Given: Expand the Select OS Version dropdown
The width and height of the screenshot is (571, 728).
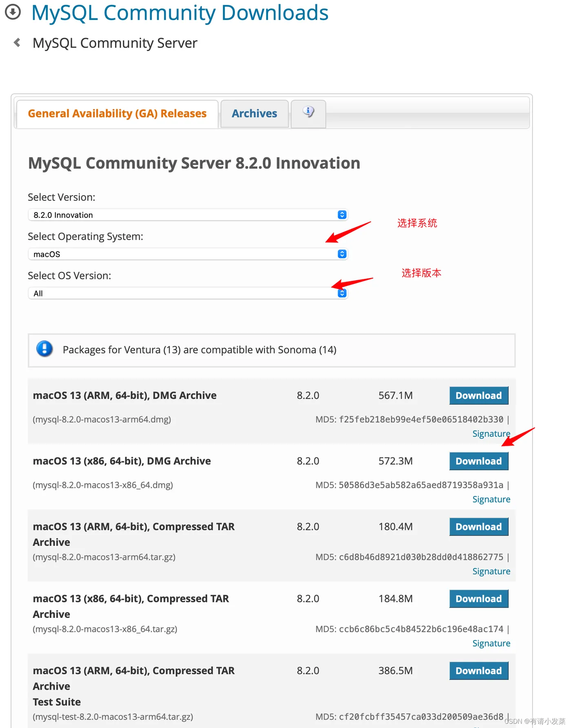Looking at the screenshot, I should click(x=188, y=293).
